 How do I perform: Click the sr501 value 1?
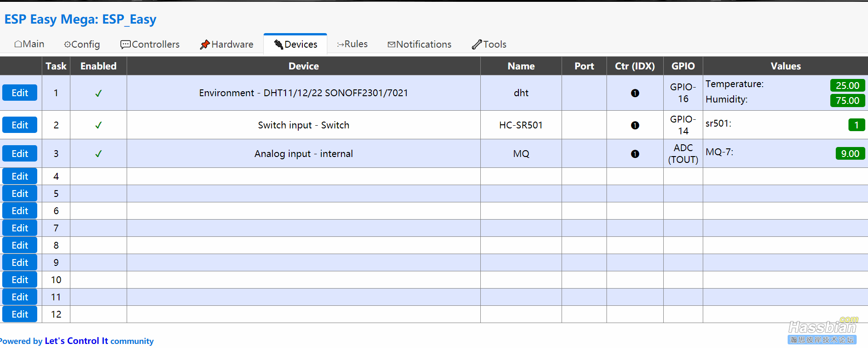point(857,125)
